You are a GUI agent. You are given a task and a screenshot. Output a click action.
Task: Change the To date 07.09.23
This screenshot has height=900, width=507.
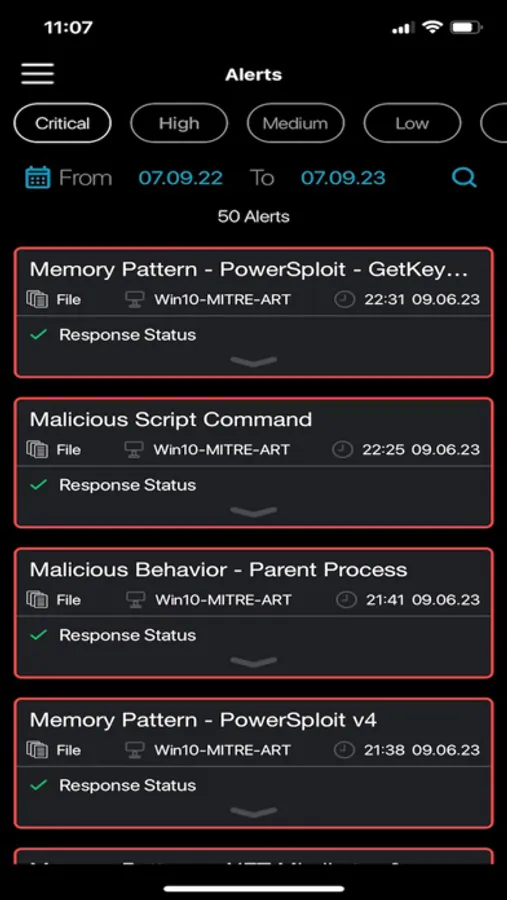coord(343,177)
